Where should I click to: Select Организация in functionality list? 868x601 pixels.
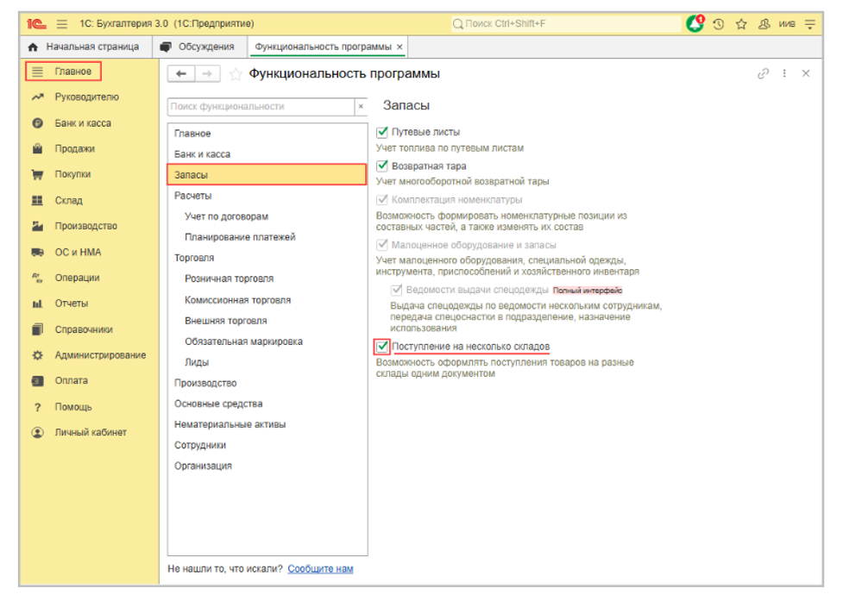coord(267,466)
